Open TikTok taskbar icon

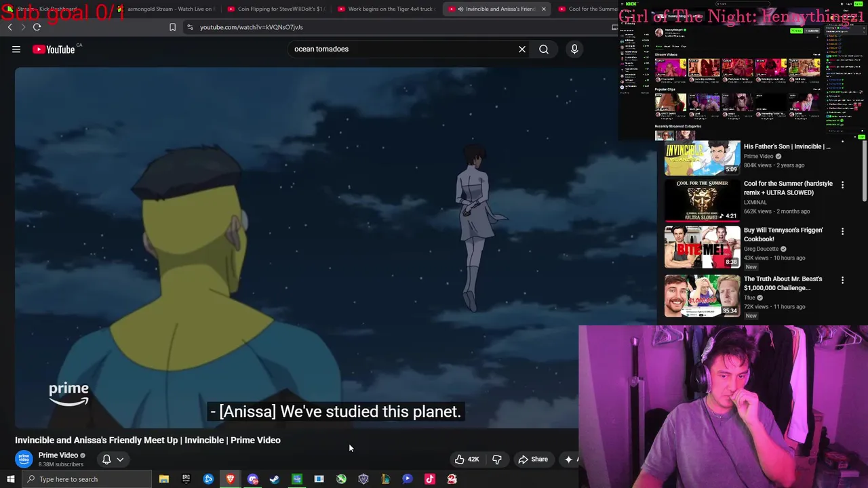point(429,479)
